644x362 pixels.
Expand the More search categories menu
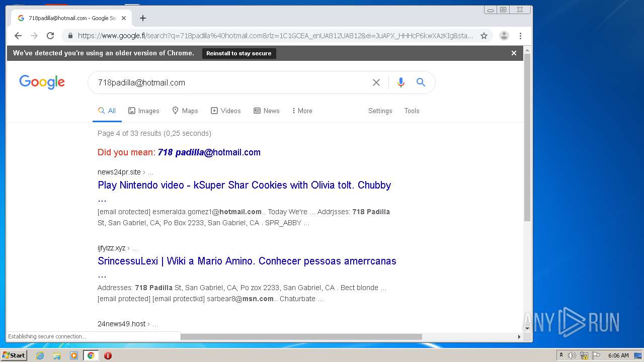302,111
